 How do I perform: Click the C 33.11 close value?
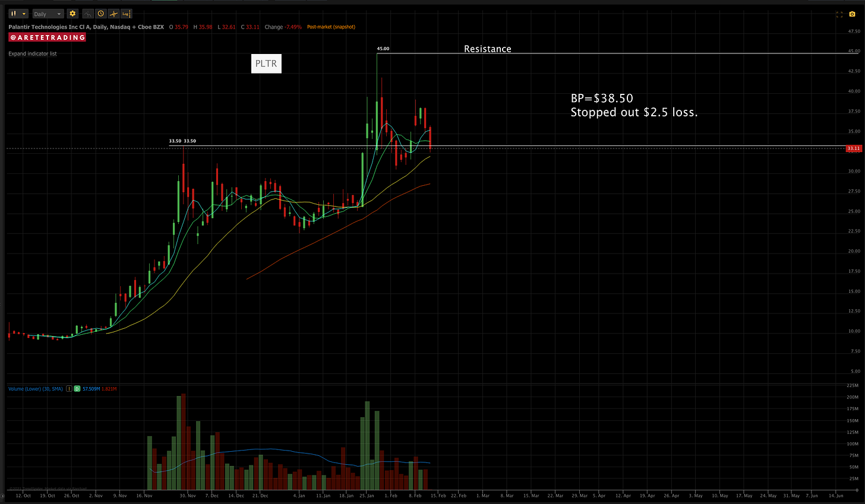pyautogui.click(x=250, y=27)
